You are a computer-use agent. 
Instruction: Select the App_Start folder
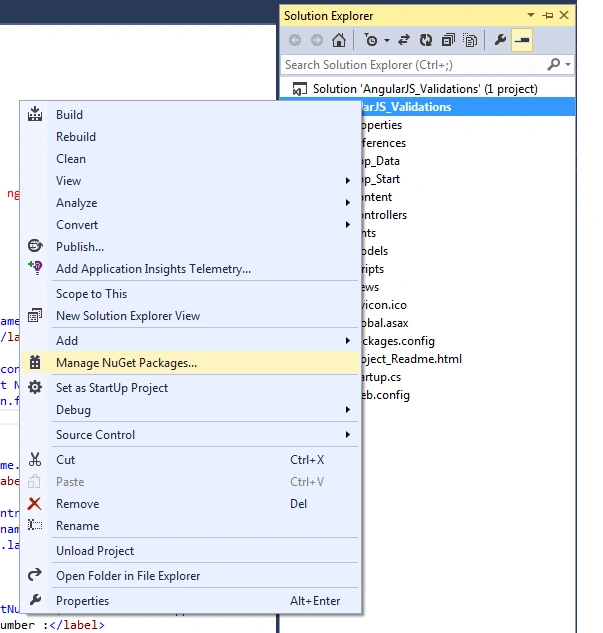click(381, 179)
